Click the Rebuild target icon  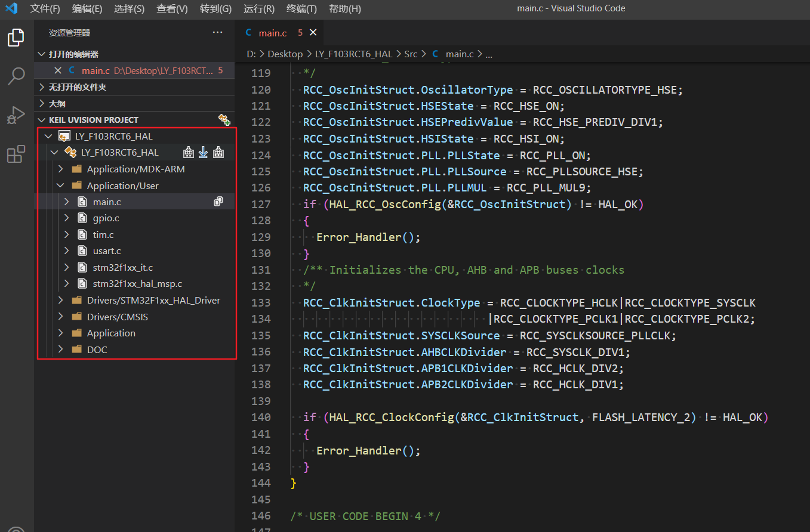[x=218, y=153]
